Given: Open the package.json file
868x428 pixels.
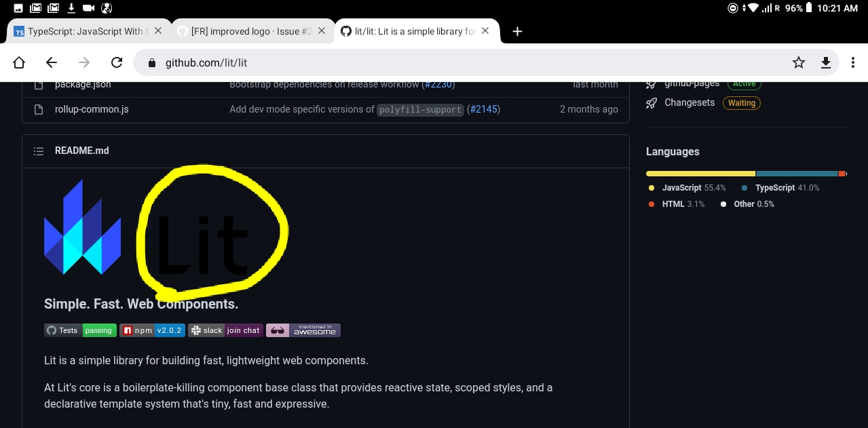Looking at the screenshot, I should (x=83, y=84).
